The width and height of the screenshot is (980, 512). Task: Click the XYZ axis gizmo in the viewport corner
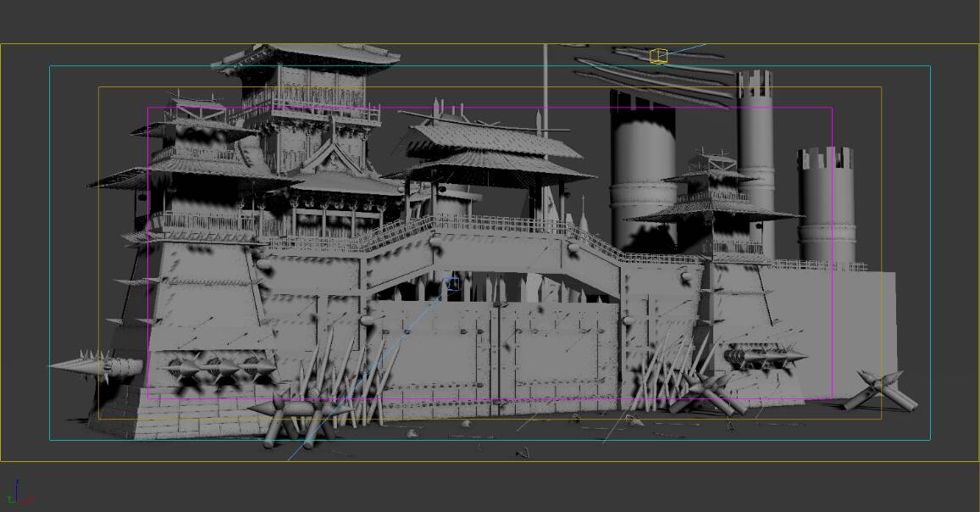pyautogui.click(x=19, y=493)
